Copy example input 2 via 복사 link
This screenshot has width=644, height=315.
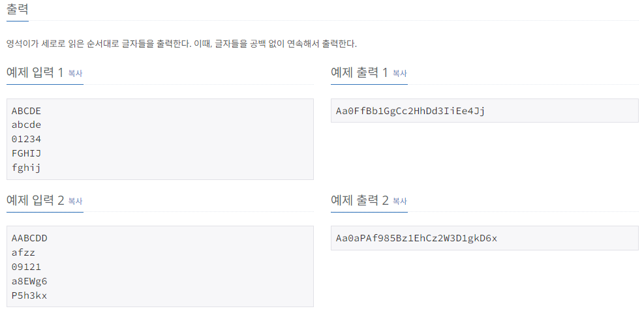[x=75, y=202]
